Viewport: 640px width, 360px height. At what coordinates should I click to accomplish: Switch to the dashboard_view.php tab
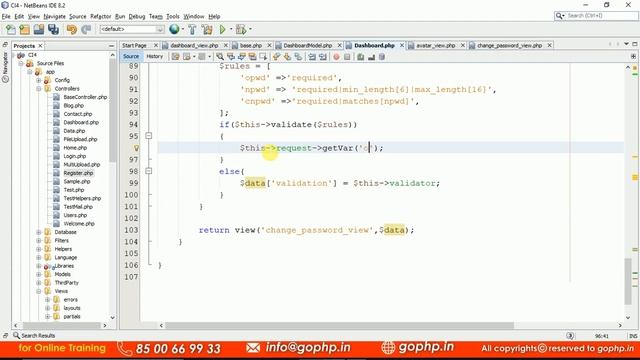pyautogui.click(x=194, y=45)
